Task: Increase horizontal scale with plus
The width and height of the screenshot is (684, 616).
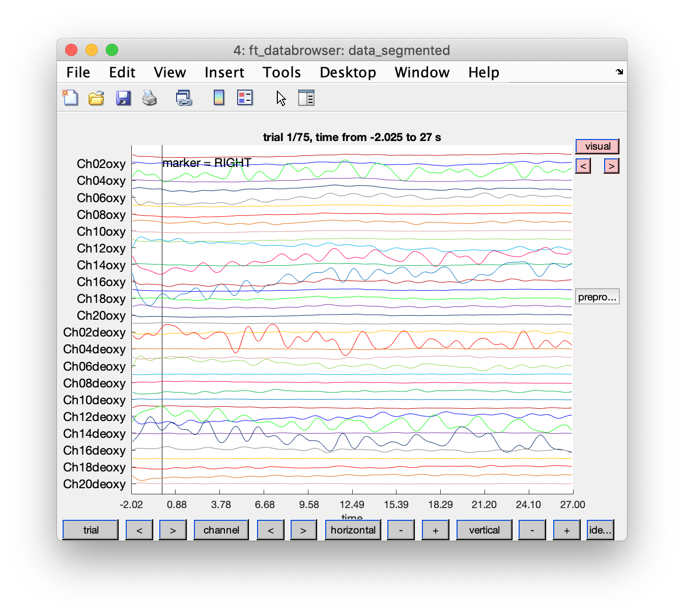Action: 436,530
